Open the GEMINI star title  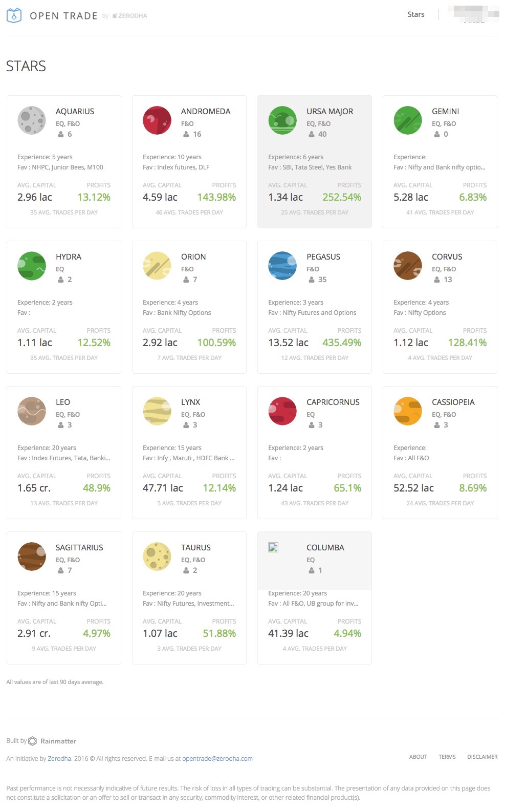(446, 111)
